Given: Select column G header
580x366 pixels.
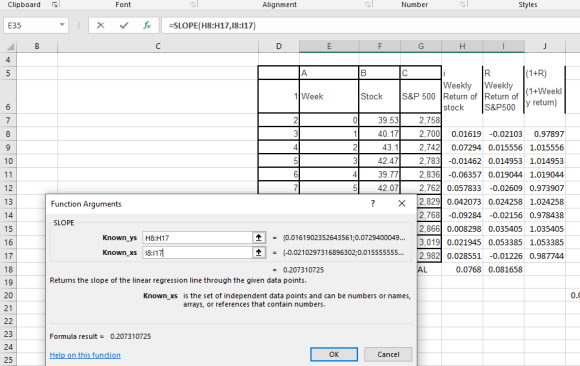Looking at the screenshot, I should (421, 46).
